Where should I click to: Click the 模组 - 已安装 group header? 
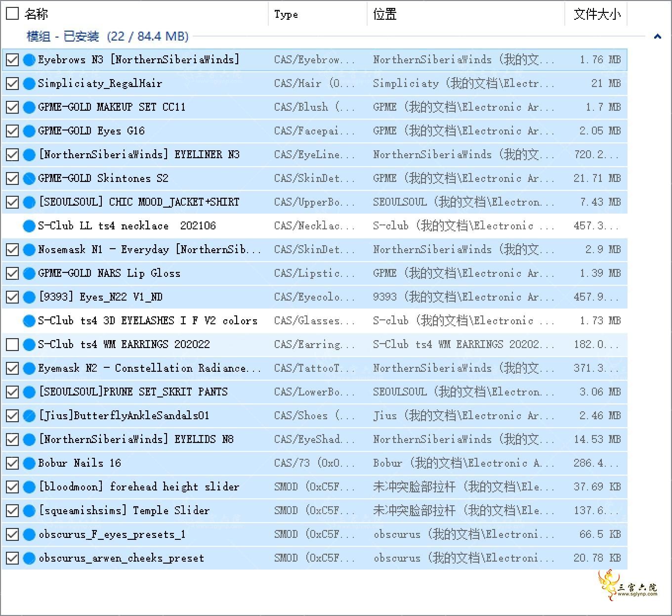[x=107, y=36]
